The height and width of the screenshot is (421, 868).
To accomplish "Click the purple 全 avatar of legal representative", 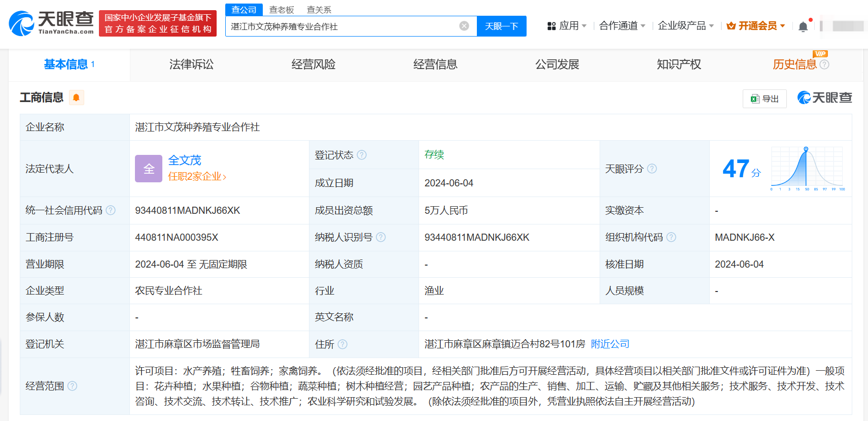I will click(x=149, y=169).
